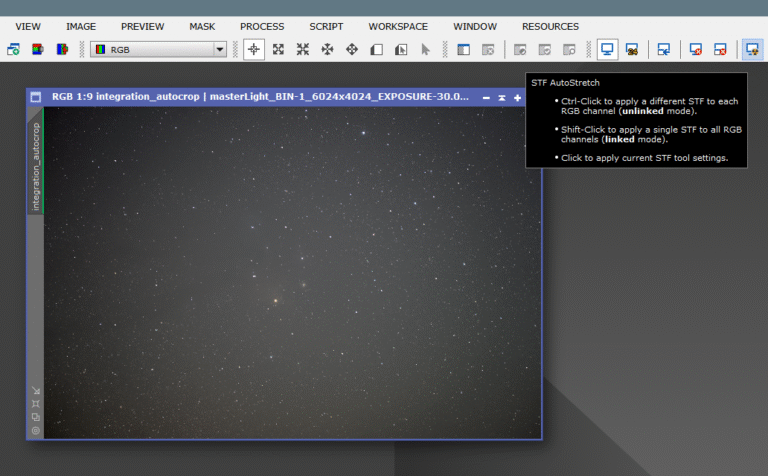Click the gray pointer arrow tool
768x476 pixels.
pos(425,49)
